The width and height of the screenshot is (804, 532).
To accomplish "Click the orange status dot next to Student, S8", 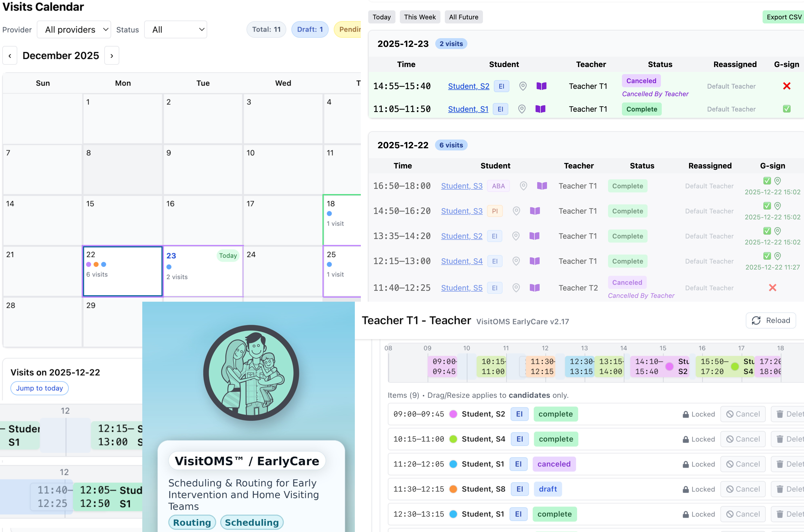I will pos(453,489).
